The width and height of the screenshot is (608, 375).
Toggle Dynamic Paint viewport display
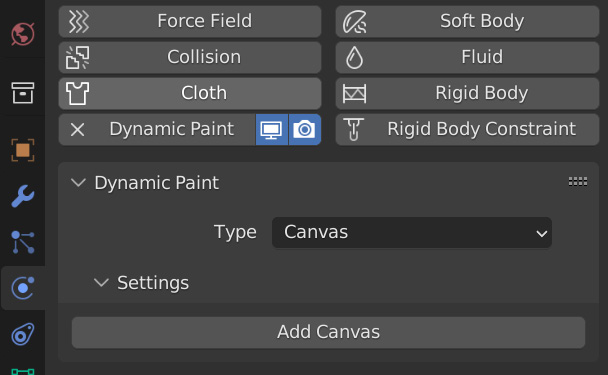point(271,130)
